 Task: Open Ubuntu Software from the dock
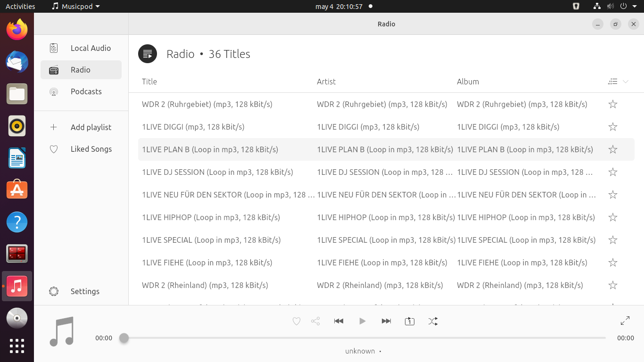point(17,190)
